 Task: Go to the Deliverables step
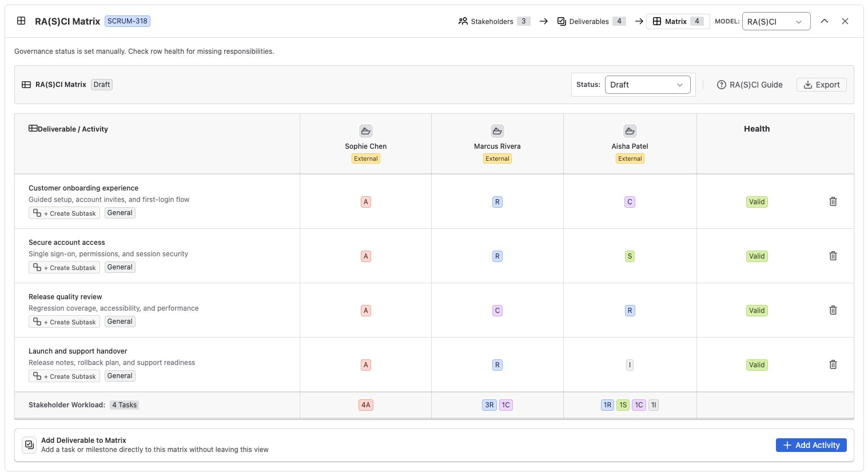pyautogui.click(x=591, y=21)
